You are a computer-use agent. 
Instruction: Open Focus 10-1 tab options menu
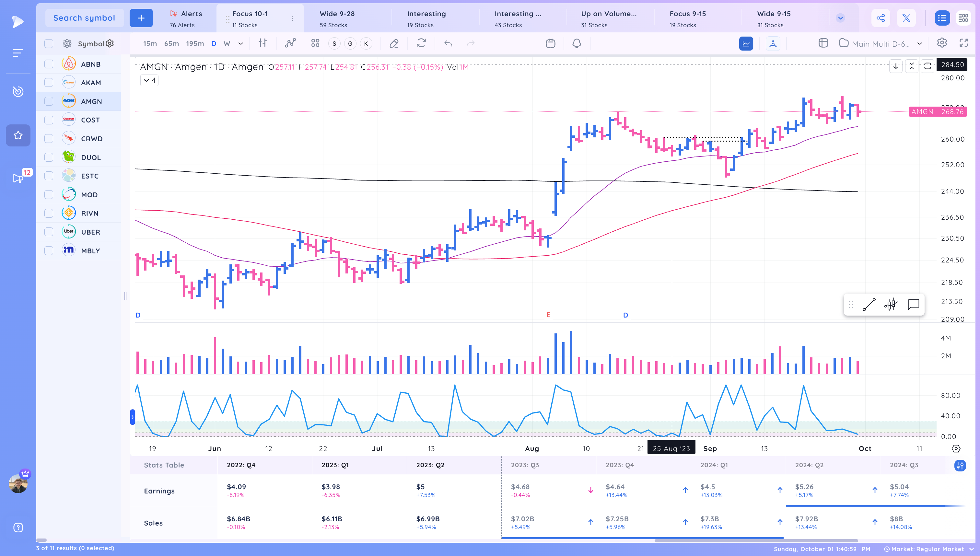pyautogui.click(x=292, y=19)
